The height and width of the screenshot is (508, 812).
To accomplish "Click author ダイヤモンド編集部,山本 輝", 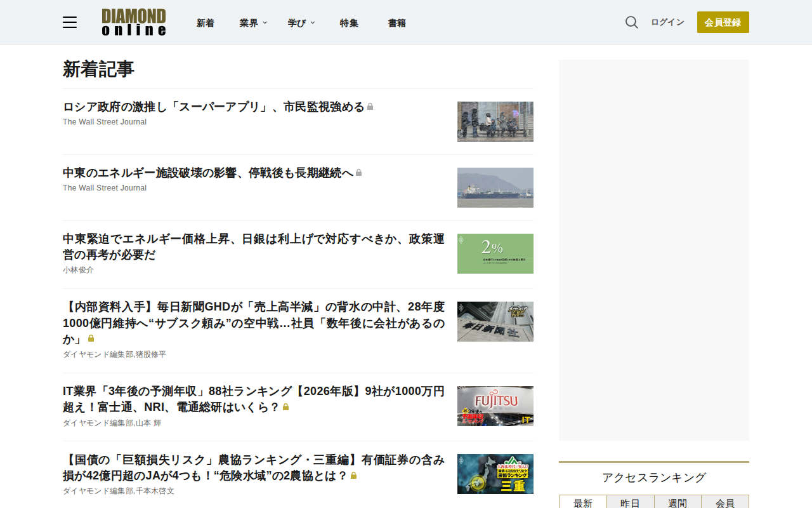I will pyautogui.click(x=112, y=423).
